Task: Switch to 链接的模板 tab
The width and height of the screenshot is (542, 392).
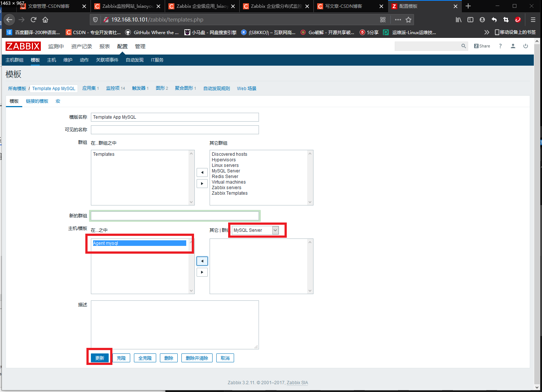Action: 37,101
